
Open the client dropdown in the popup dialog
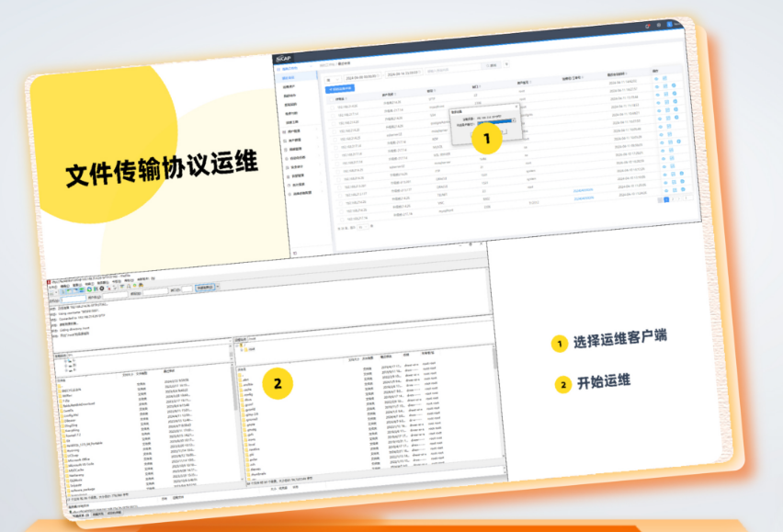(497, 120)
